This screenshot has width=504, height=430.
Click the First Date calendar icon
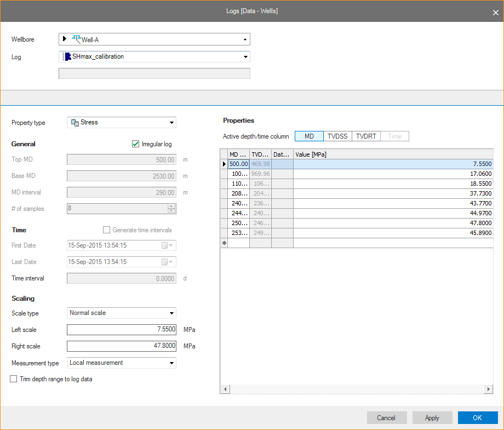point(165,246)
